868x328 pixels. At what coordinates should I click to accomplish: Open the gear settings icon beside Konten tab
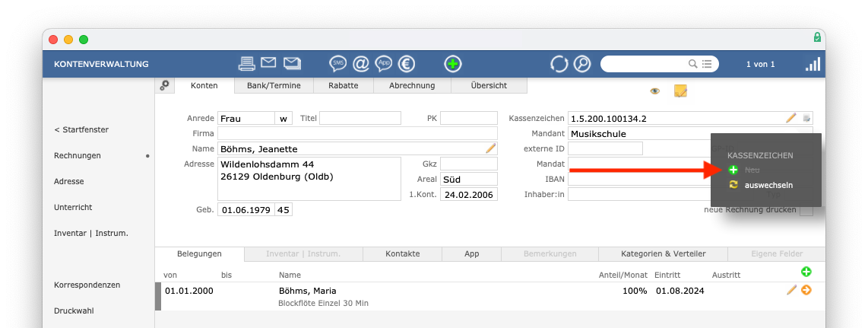[164, 85]
